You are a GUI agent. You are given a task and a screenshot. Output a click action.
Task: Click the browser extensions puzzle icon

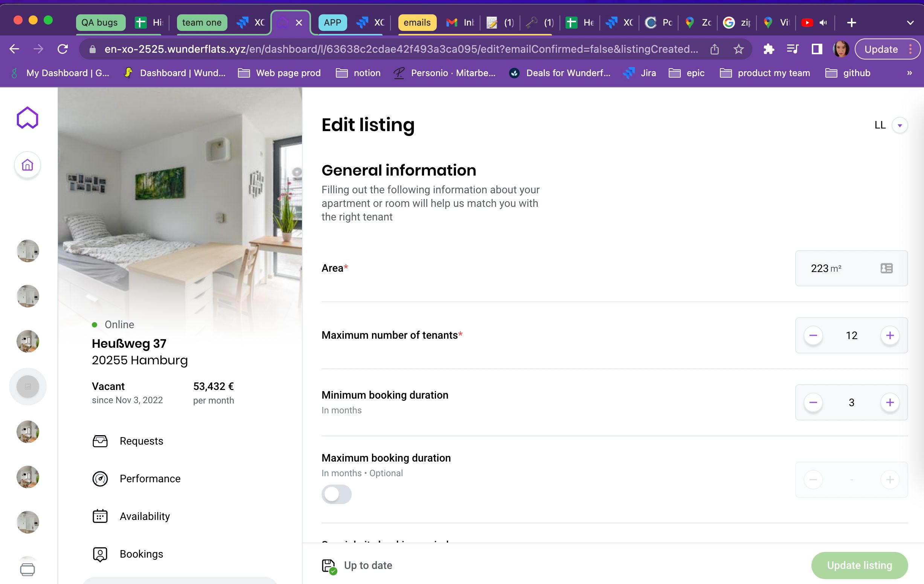pos(768,49)
